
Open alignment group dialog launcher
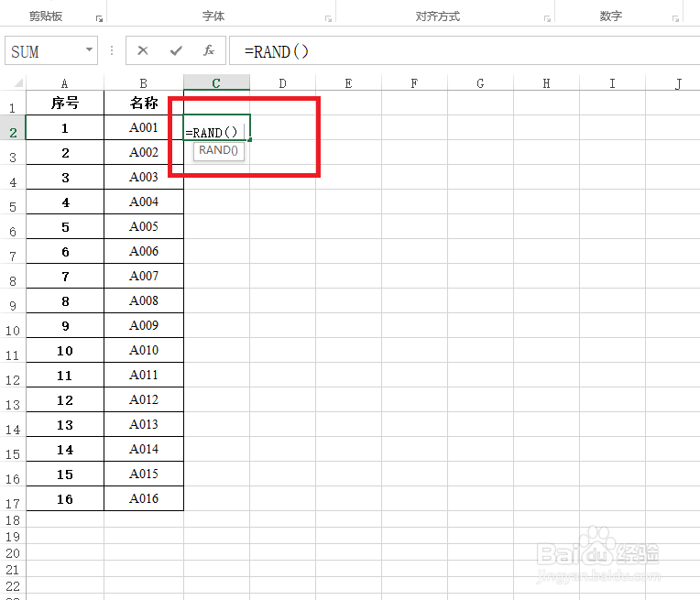click(x=547, y=18)
